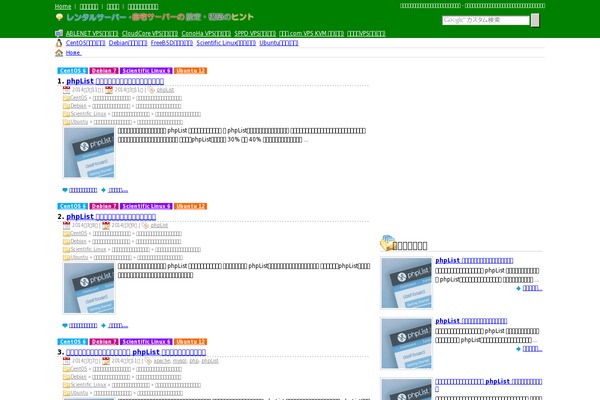Image resolution: width=600 pixels, height=400 pixels.
Task: Click the folder icon beside Debian in article 1
Action: (67, 106)
